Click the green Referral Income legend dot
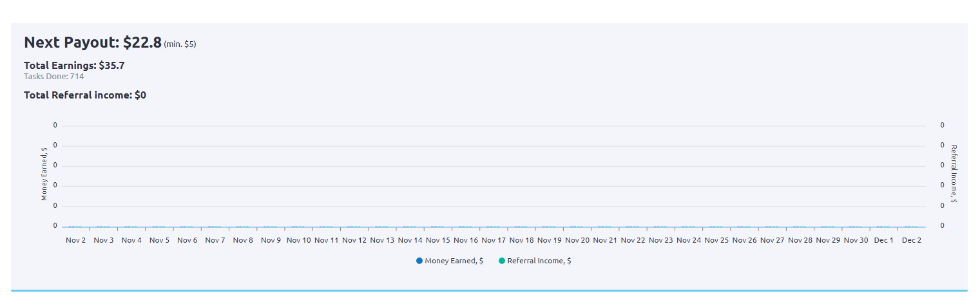Image resolution: width=980 pixels, height=300 pixels. [x=502, y=261]
